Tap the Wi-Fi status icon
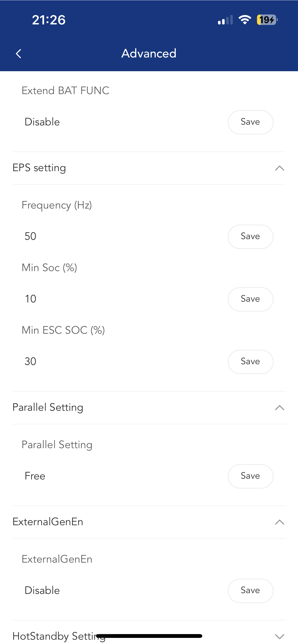The width and height of the screenshot is (298, 644). click(x=245, y=20)
